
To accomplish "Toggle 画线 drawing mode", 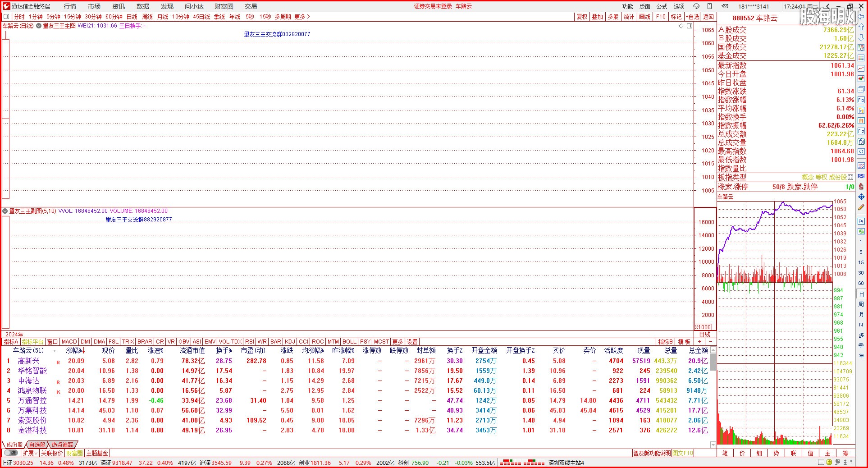I will [x=645, y=17].
